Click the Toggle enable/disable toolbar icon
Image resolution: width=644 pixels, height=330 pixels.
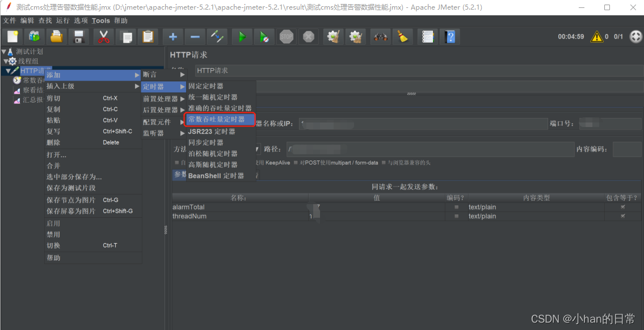tap(216, 37)
